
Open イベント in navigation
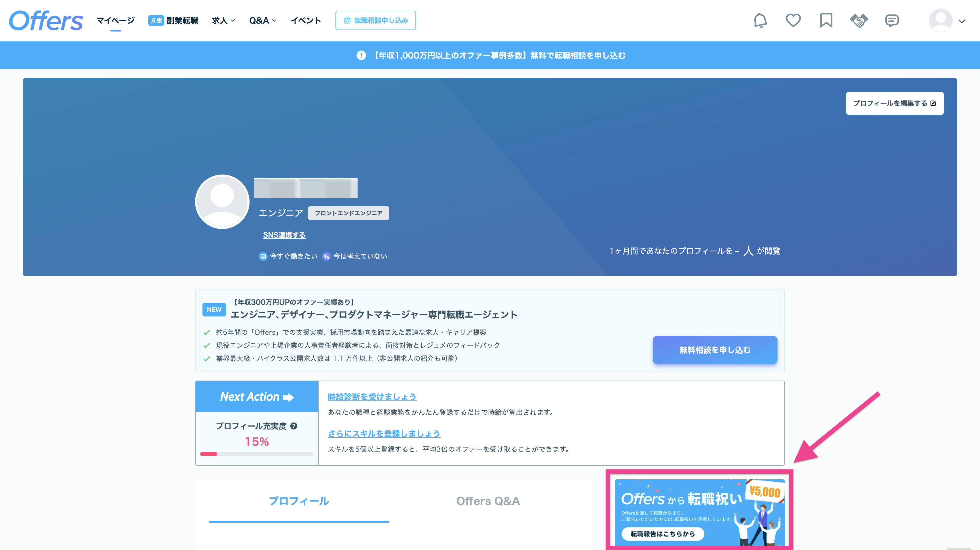(306, 20)
